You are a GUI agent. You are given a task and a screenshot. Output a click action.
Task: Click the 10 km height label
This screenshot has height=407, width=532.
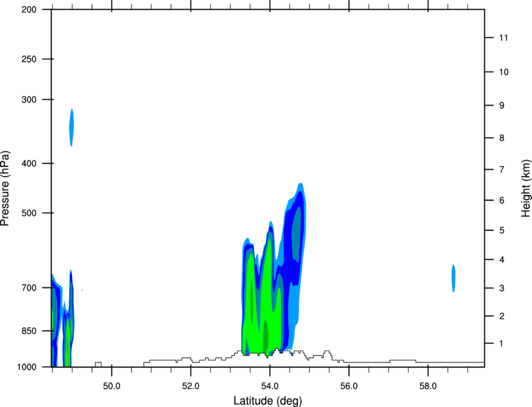504,72
